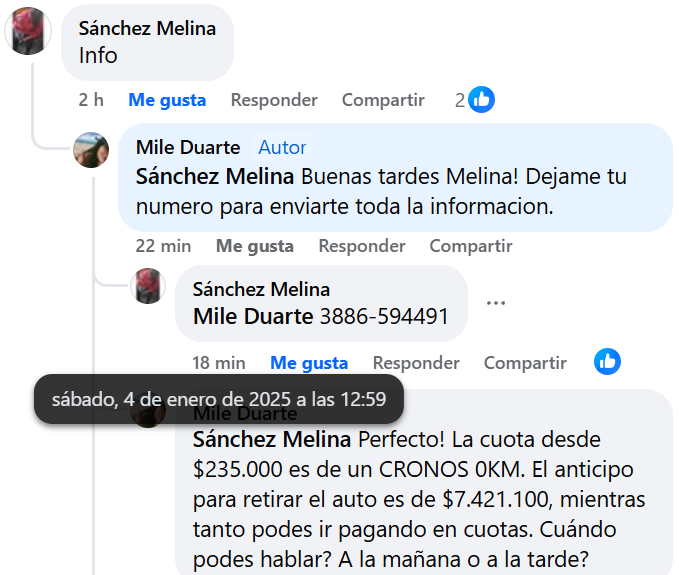679x575 pixels.
Task: Click Sánchez Melina's reply profile picture
Action: coord(148,286)
